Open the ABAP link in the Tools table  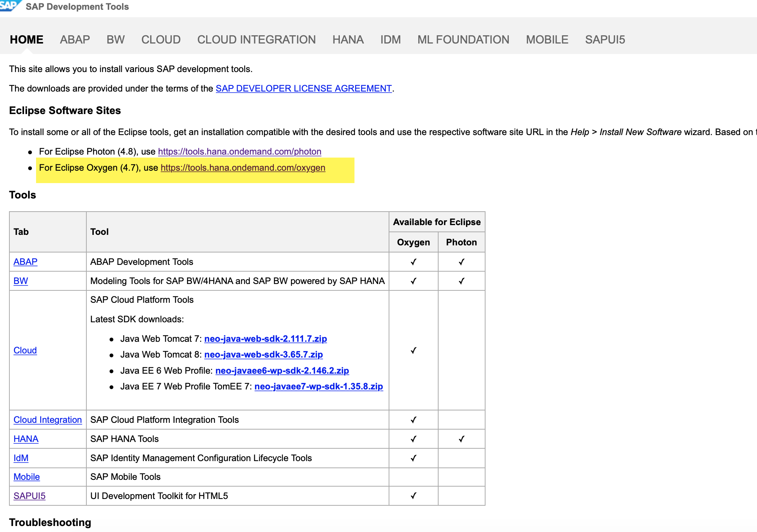(x=26, y=262)
